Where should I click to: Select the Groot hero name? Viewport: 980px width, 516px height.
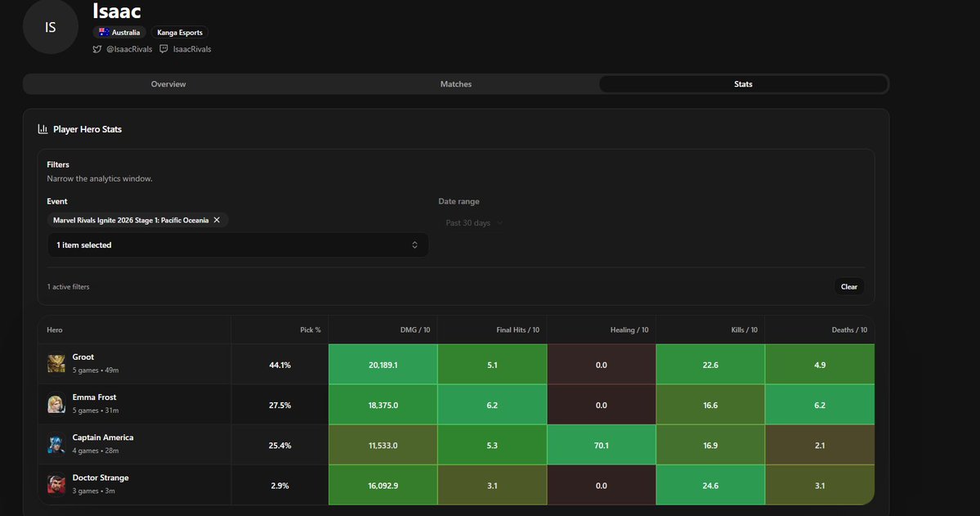point(83,357)
